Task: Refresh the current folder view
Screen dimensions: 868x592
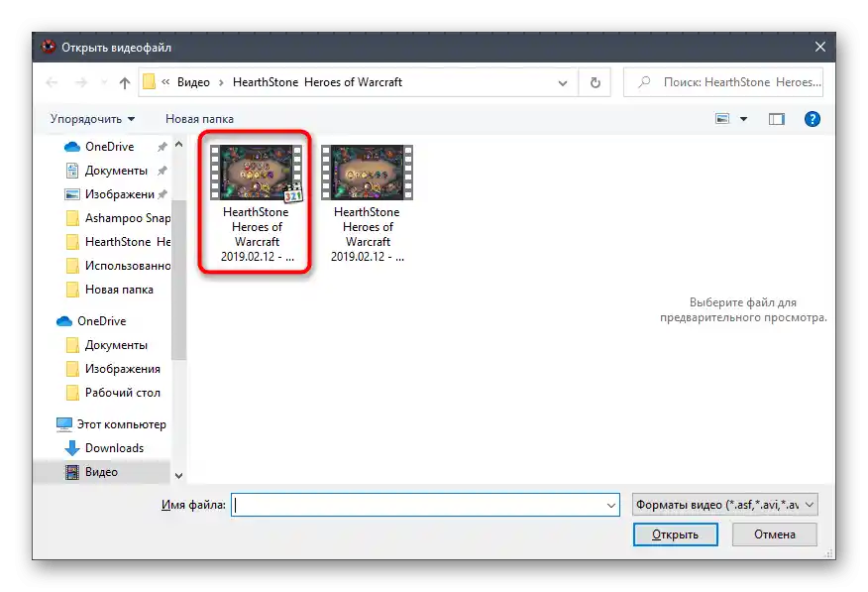Action: 596,82
